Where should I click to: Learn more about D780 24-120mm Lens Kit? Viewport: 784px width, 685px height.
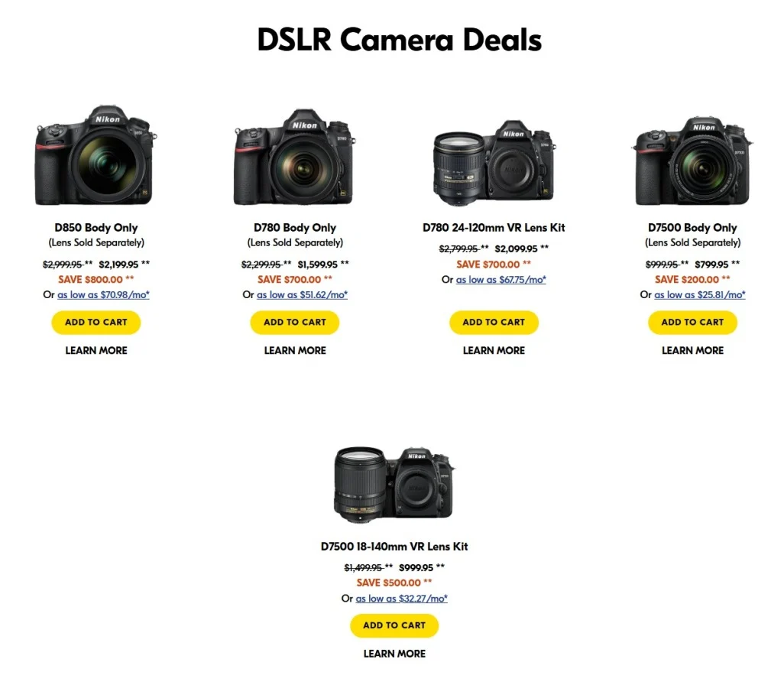point(494,351)
